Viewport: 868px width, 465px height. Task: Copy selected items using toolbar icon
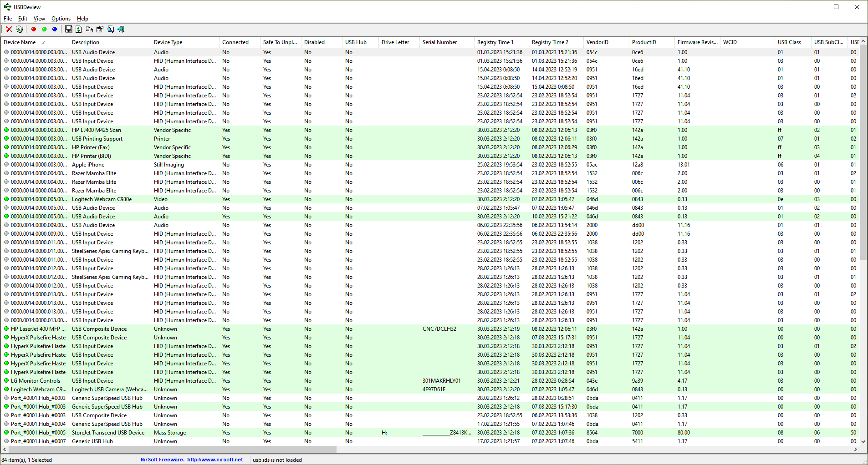click(x=89, y=29)
